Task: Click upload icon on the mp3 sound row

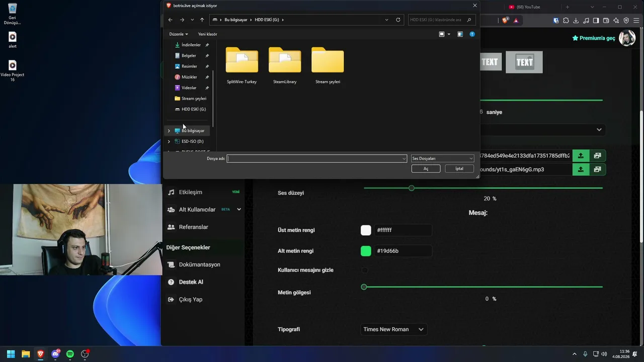Action: click(x=581, y=169)
